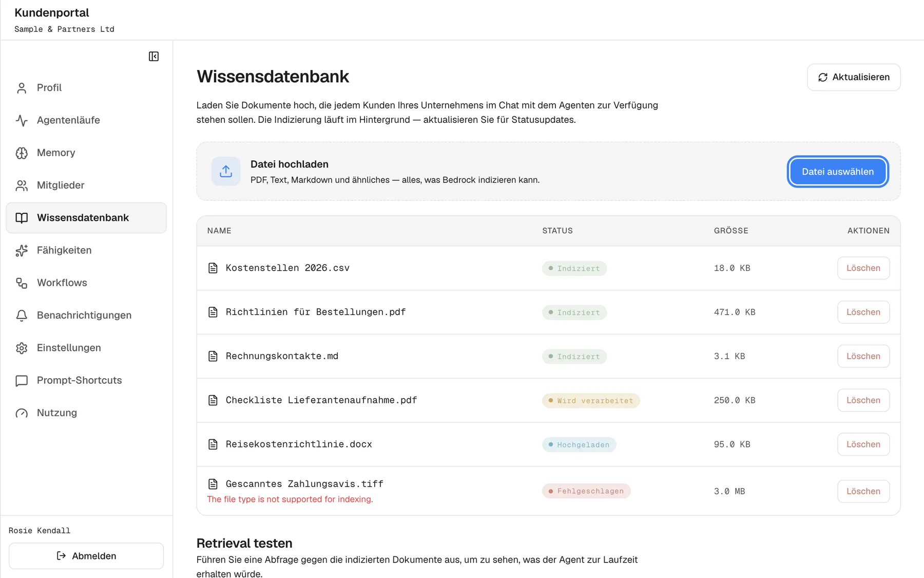This screenshot has width=924, height=578.
Task: Open Benachrichtigungen page
Action: pyautogui.click(x=86, y=315)
